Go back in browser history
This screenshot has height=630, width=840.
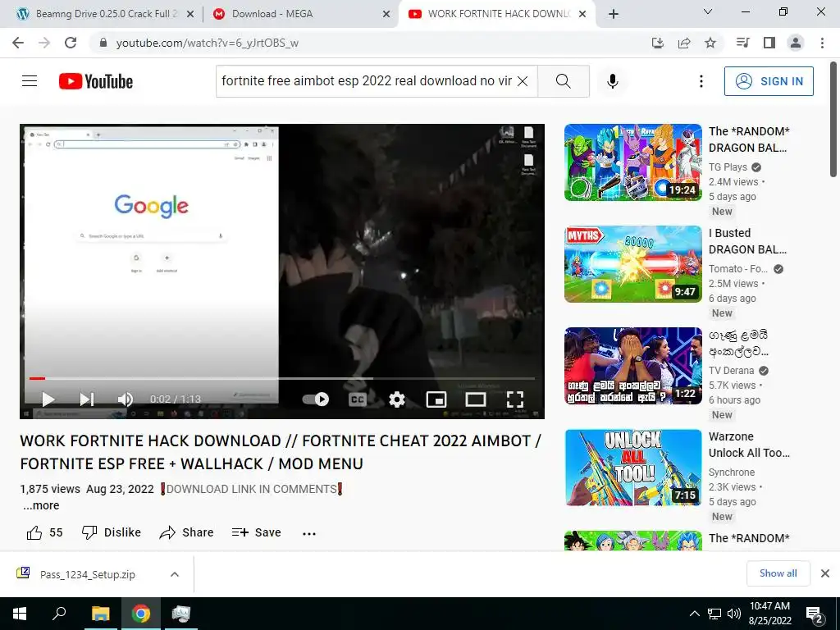point(18,43)
